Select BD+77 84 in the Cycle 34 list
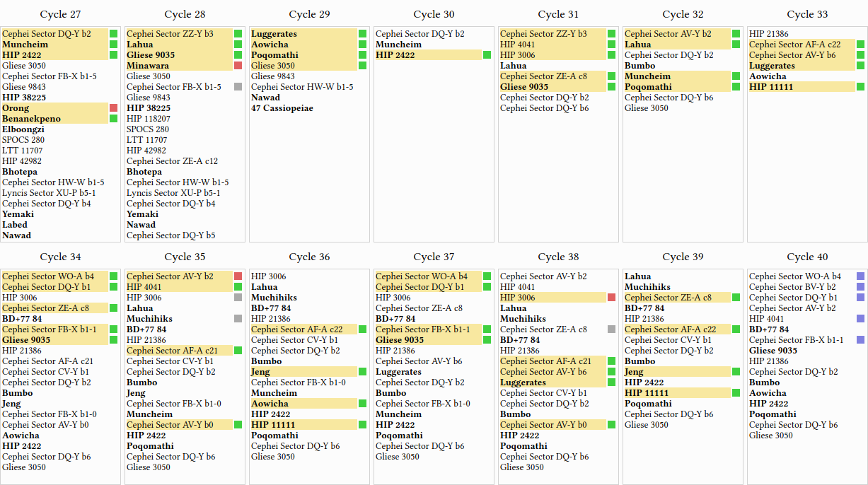Screen dimensions: 868x485 coord(22,319)
